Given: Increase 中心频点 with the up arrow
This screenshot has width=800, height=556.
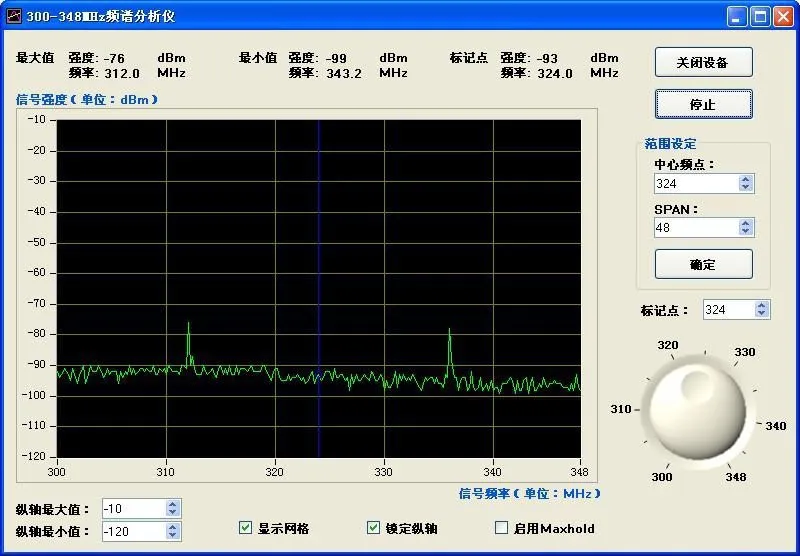Looking at the screenshot, I should [x=745, y=180].
